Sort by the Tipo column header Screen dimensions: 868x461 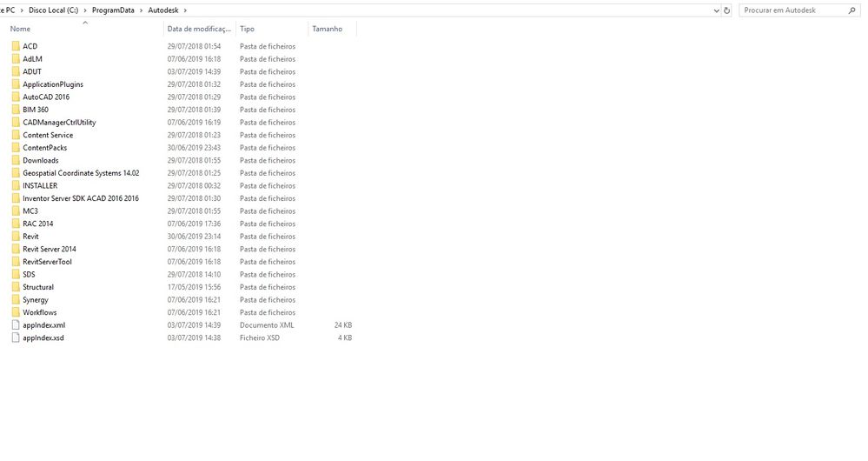(247, 29)
